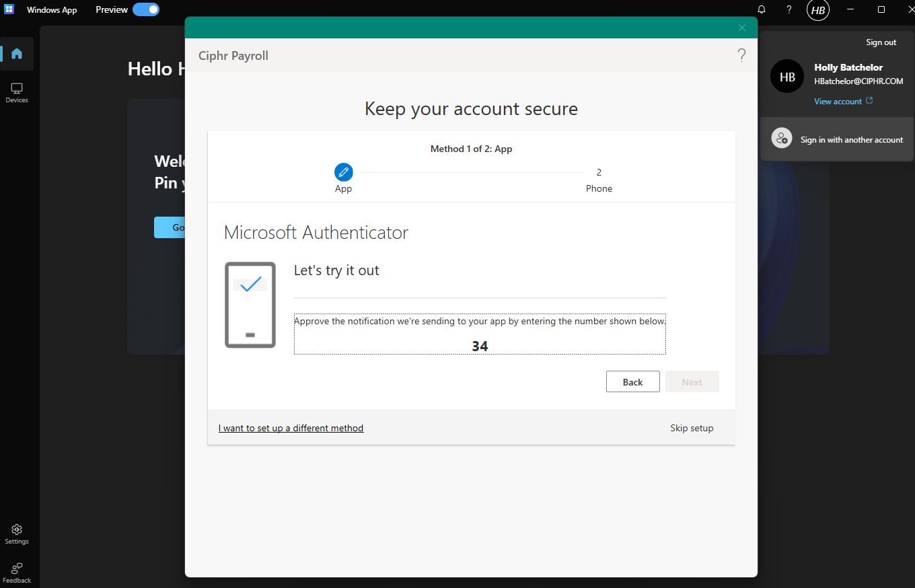Open the Home sidebar icon
This screenshot has height=588, width=915.
click(x=17, y=54)
